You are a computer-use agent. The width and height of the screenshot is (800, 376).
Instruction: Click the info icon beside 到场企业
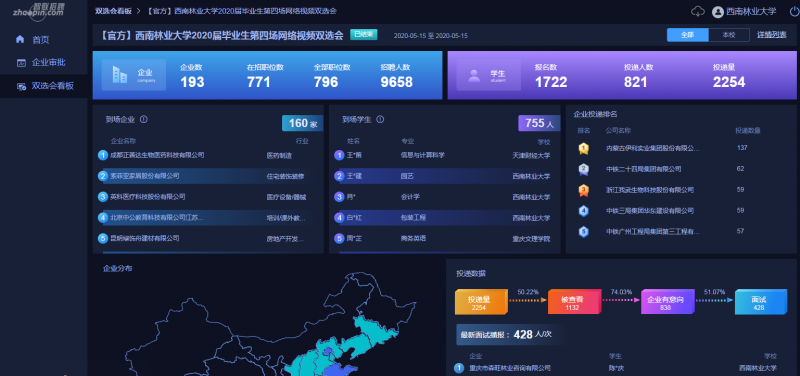144,119
